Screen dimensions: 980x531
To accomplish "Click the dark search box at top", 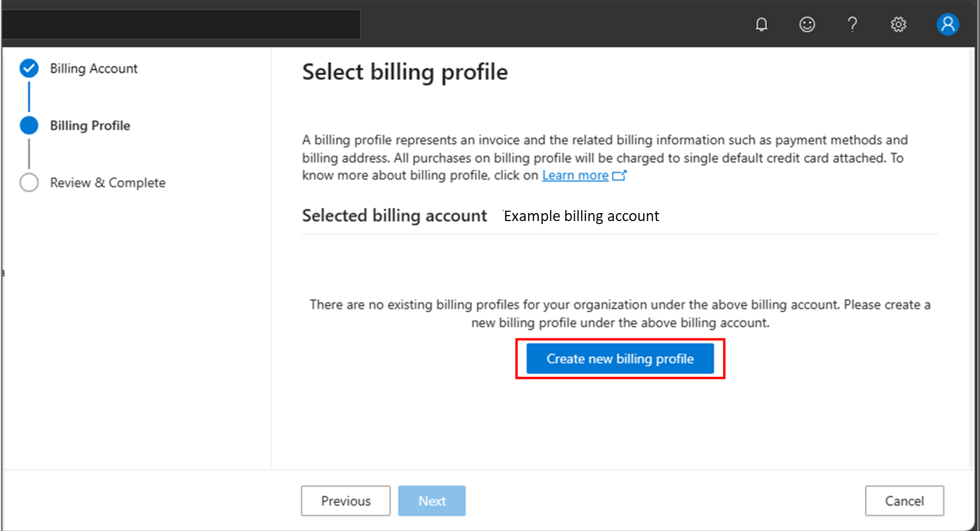I will (182, 24).
